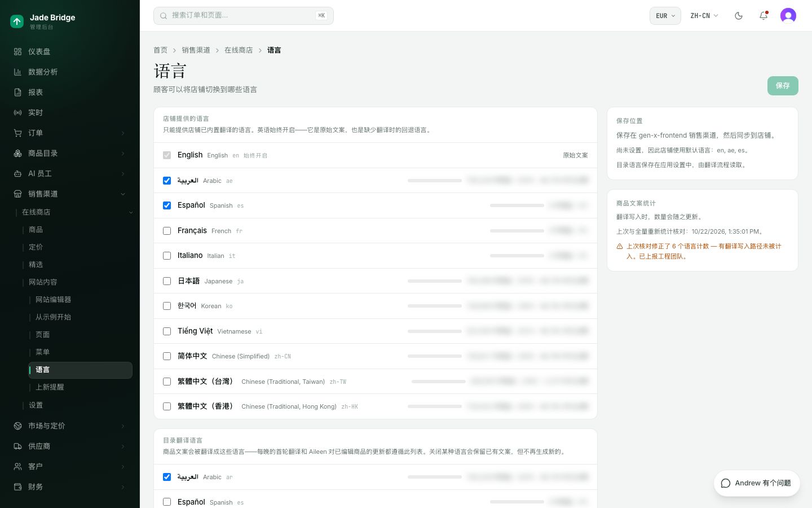Open the 定价 sidebar submenu item
Image resolution: width=812 pixels, height=508 pixels.
[x=36, y=247]
